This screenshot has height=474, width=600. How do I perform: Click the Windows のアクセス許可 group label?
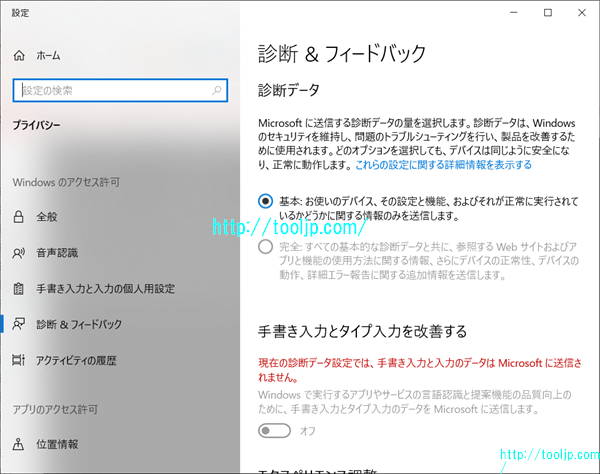click(x=66, y=182)
